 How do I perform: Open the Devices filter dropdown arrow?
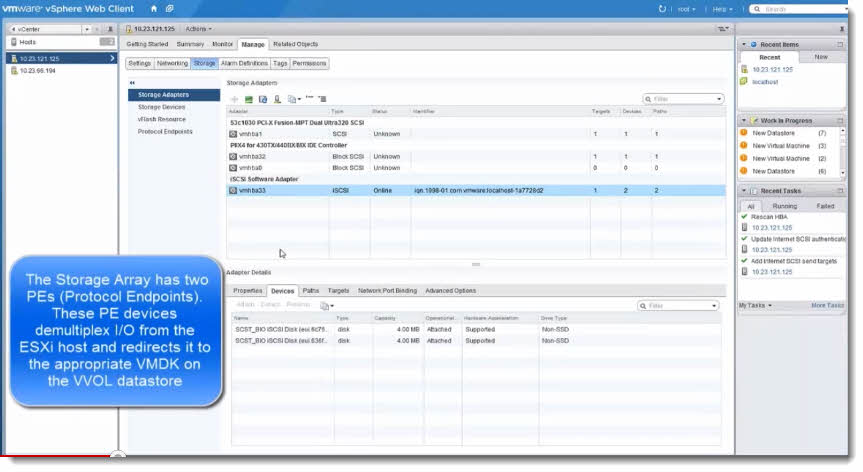(x=714, y=306)
